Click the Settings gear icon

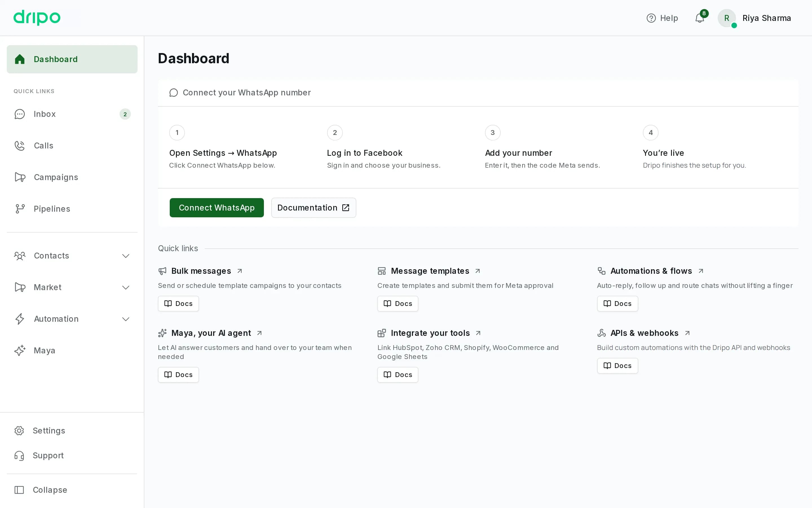(19, 431)
